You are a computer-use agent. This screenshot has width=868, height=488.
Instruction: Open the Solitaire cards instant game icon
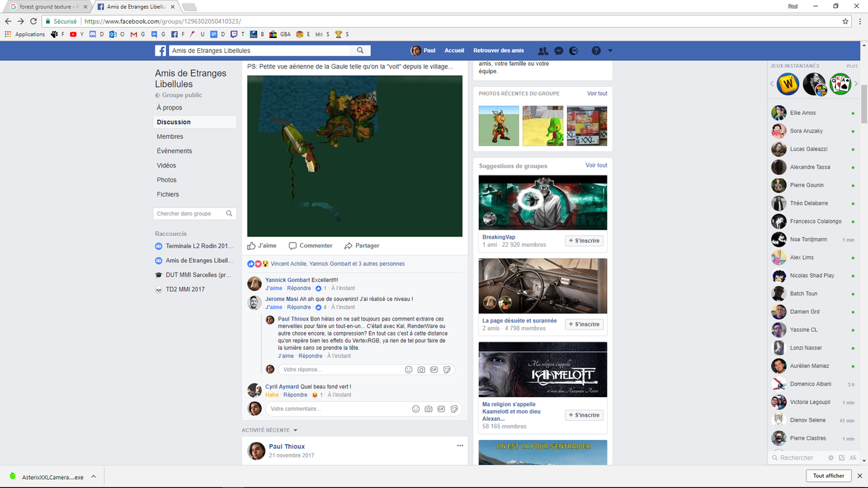pos(840,84)
